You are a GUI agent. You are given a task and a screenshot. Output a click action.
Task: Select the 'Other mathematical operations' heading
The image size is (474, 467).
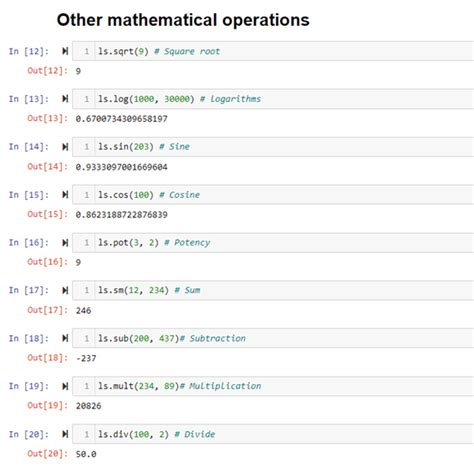click(183, 20)
